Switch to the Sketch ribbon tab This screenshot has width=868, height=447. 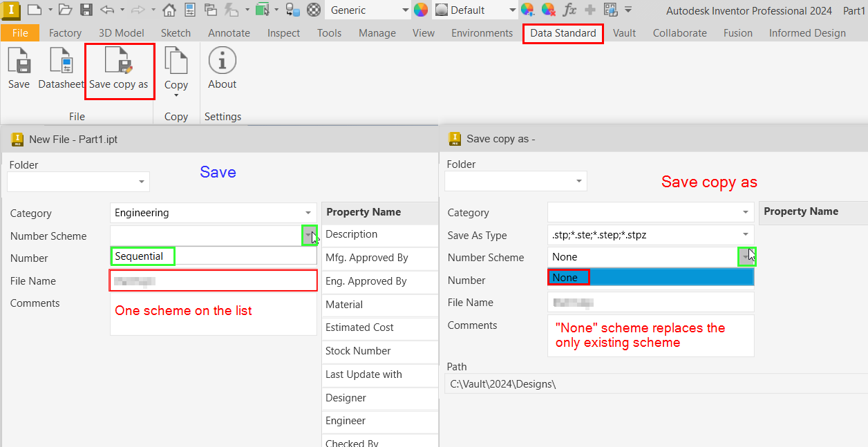click(x=176, y=32)
